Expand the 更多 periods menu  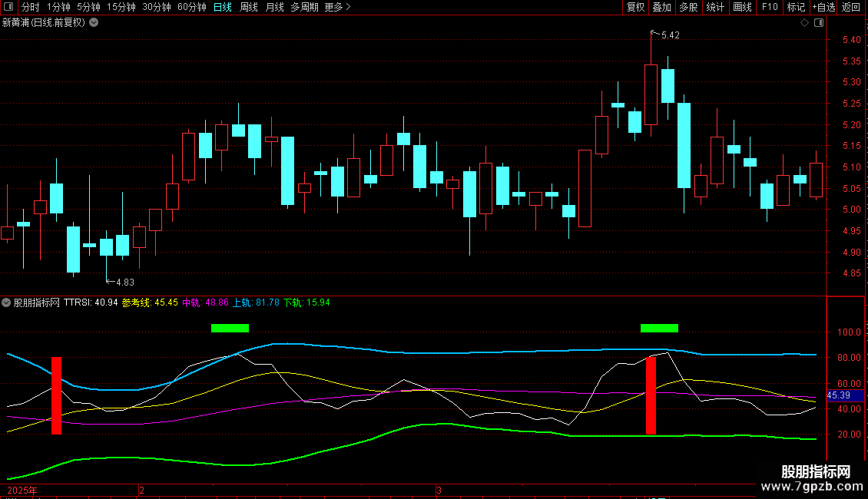point(337,7)
